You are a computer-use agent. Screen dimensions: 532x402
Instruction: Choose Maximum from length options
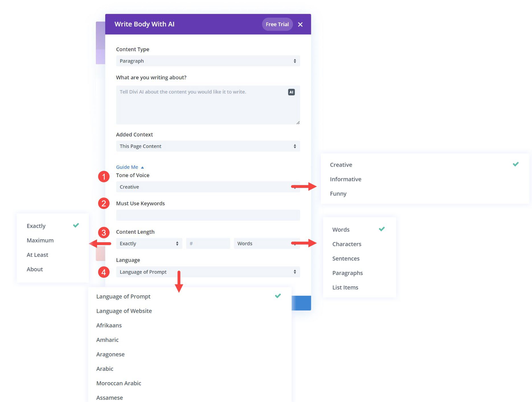pyautogui.click(x=40, y=241)
